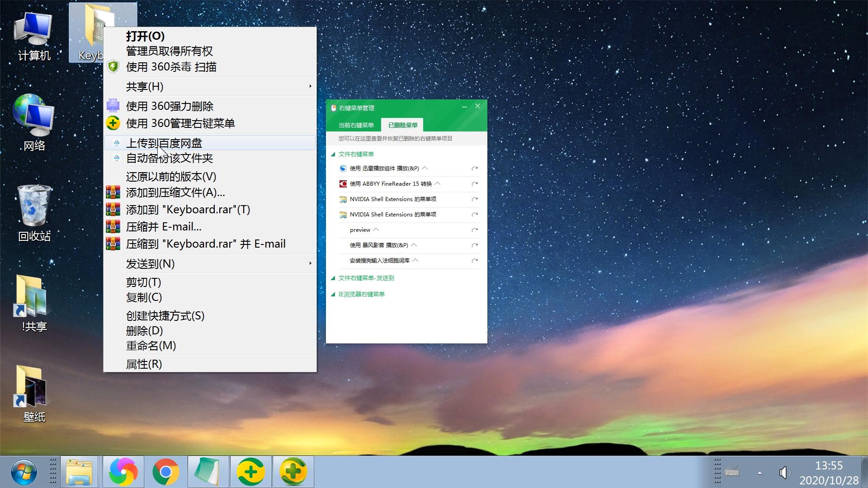Open 360管理右键菜单 tool

point(181,123)
